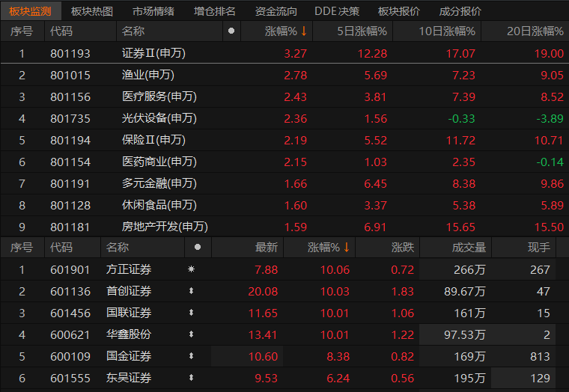Image resolution: width=569 pixels, height=392 pixels.
Task: Select the 房地产开发(申万) sector row
Action: coord(165,227)
